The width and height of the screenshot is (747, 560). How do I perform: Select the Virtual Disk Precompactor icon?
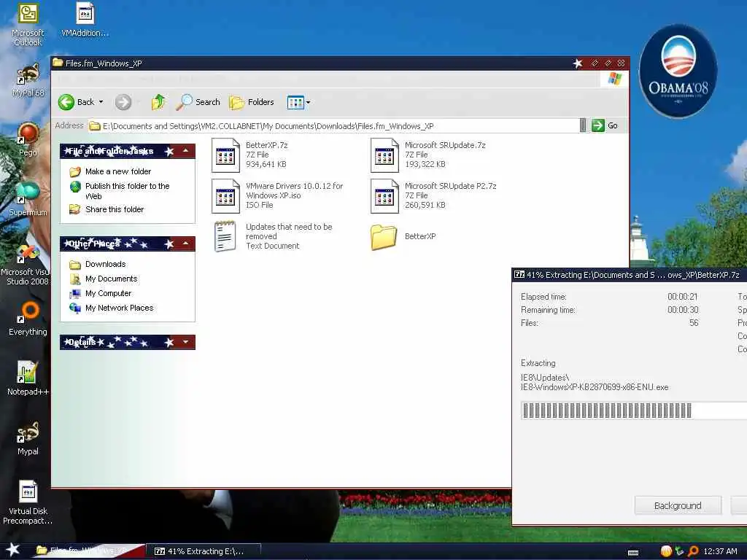28,502
